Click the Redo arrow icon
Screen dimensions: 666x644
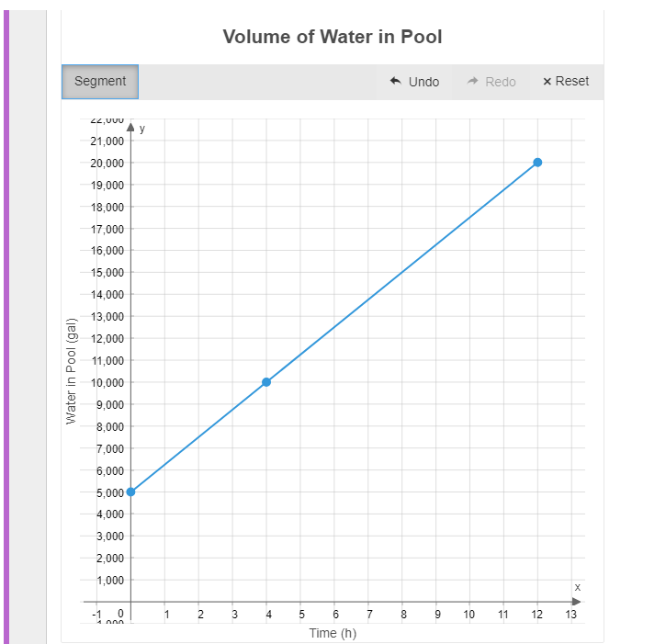(x=472, y=81)
